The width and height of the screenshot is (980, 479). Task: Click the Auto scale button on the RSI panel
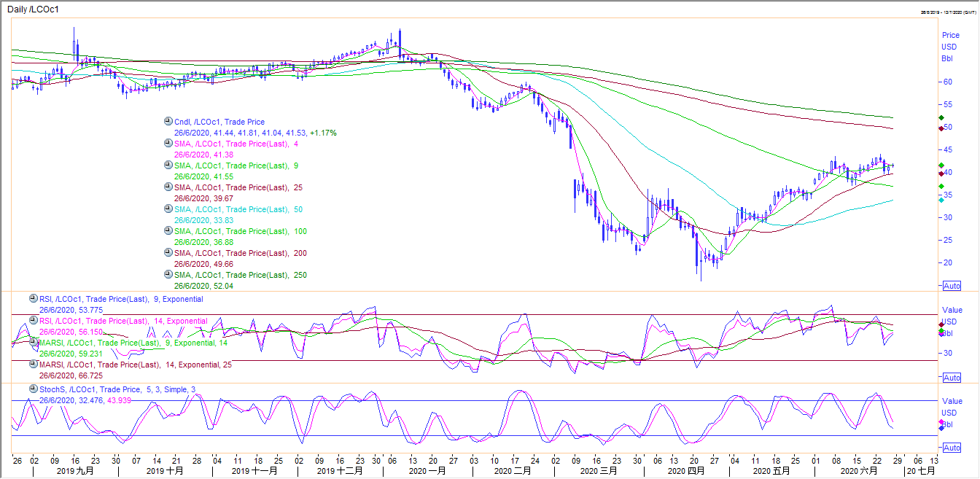click(952, 378)
